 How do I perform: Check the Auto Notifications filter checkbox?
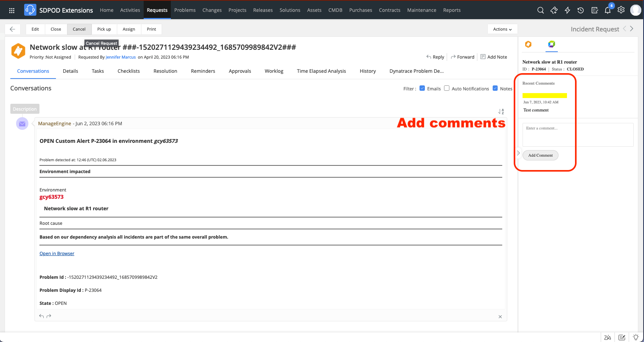(447, 88)
